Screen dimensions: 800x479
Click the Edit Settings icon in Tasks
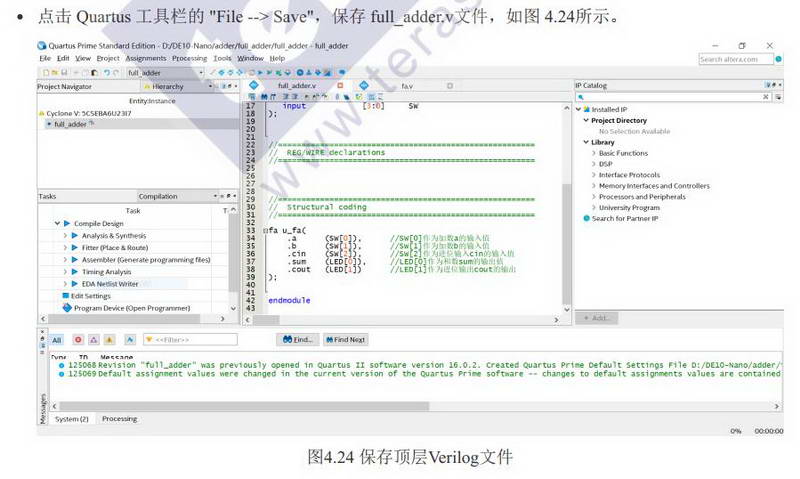pyautogui.click(x=65, y=295)
